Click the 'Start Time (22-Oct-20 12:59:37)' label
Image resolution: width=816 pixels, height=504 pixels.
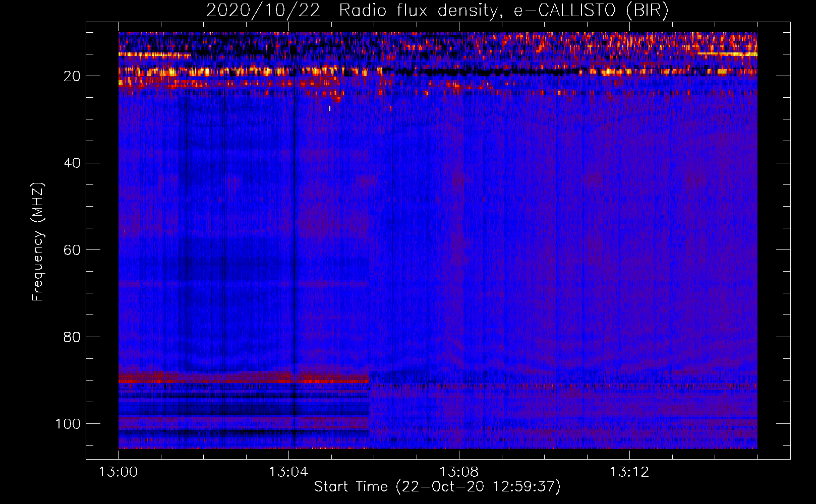click(x=437, y=487)
